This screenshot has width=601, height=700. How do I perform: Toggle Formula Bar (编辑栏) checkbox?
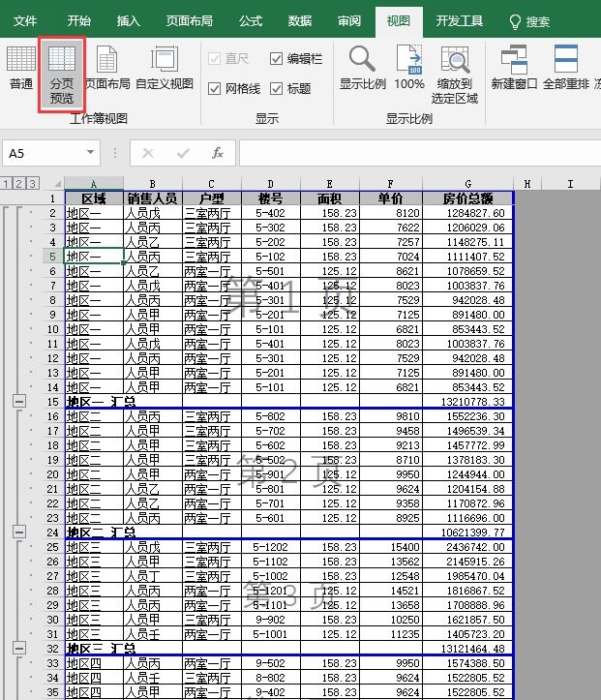pyautogui.click(x=276, y=58)
